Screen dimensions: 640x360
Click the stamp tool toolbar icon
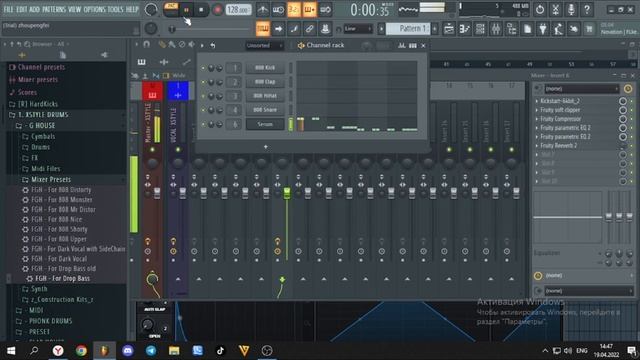(325, 29)
